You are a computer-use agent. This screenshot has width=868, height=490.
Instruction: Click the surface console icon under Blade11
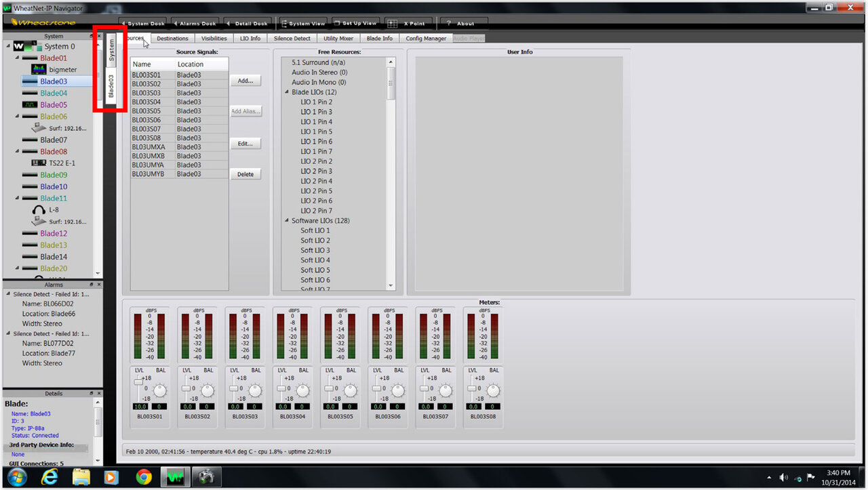tap(38, 221)
